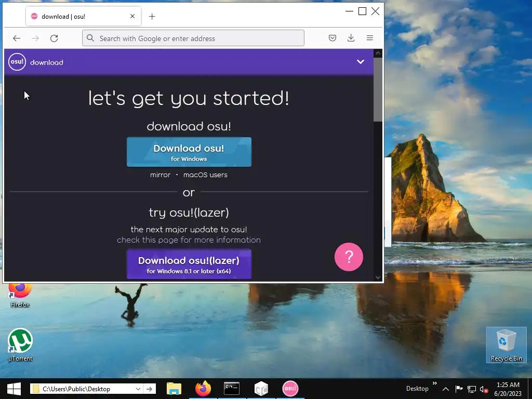
Task: Click the Firefox taskbar icon
Action: (203, 389)
